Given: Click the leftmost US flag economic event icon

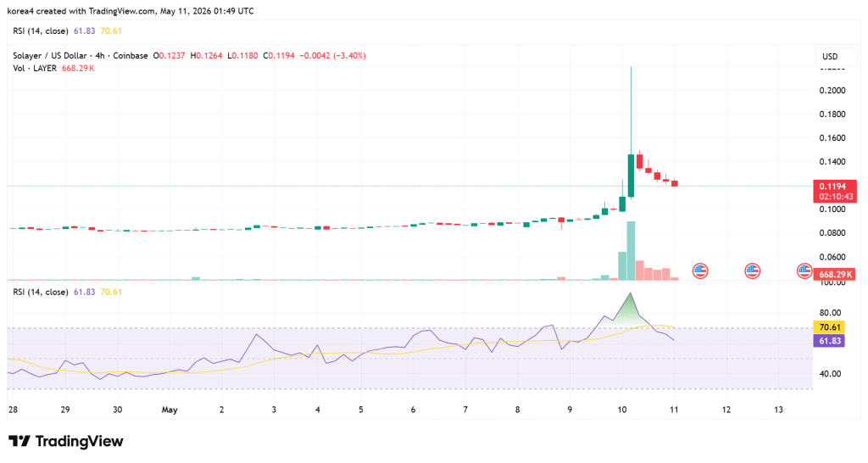Looking at the screenshot, I should [700, 271].
